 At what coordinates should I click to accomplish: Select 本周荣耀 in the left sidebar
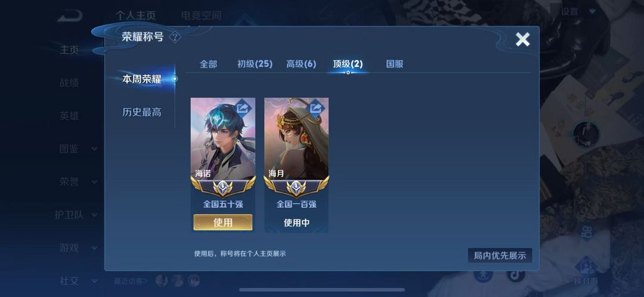(x=142, y=79)
